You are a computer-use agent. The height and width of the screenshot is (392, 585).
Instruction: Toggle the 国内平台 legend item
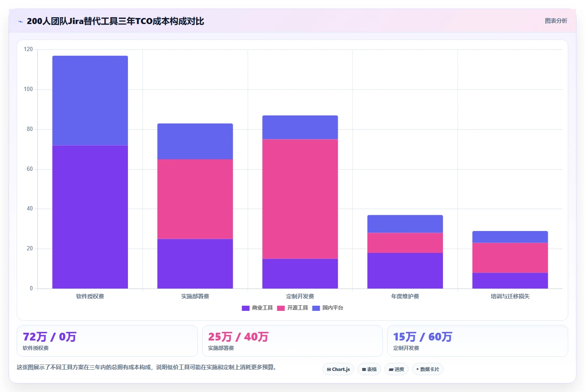click(x=327, y=308)
